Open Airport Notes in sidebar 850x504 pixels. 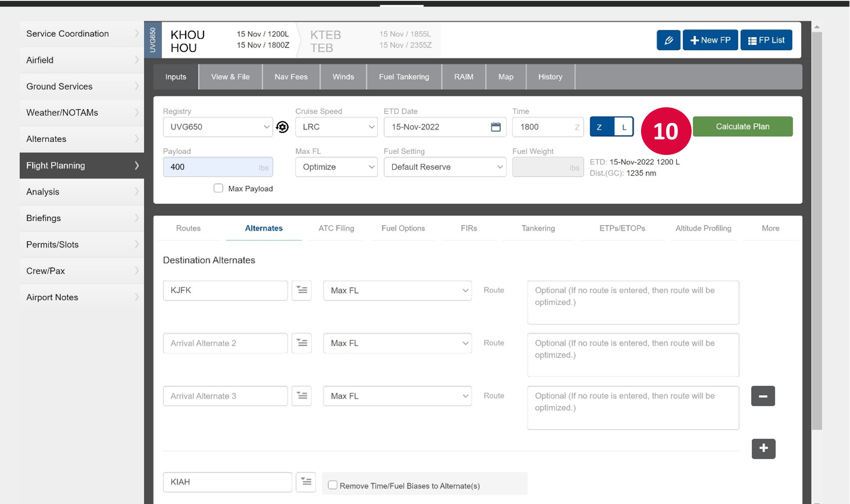coord(81,297)
